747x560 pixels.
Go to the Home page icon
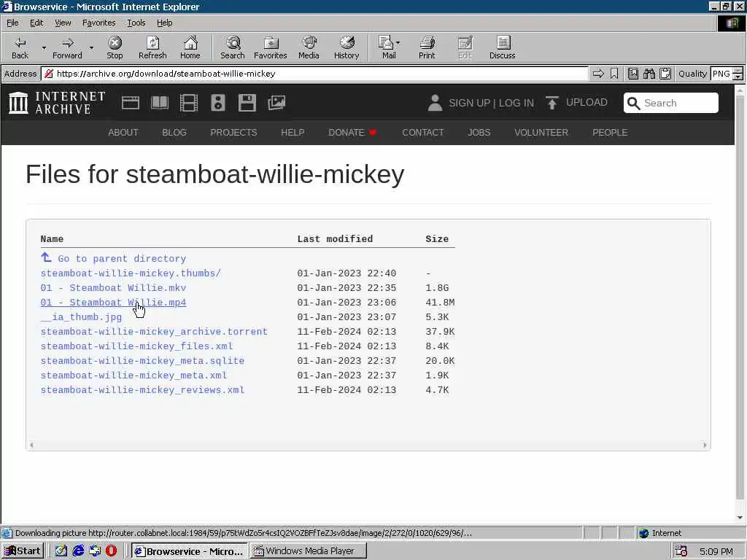[x=190, y=47]
